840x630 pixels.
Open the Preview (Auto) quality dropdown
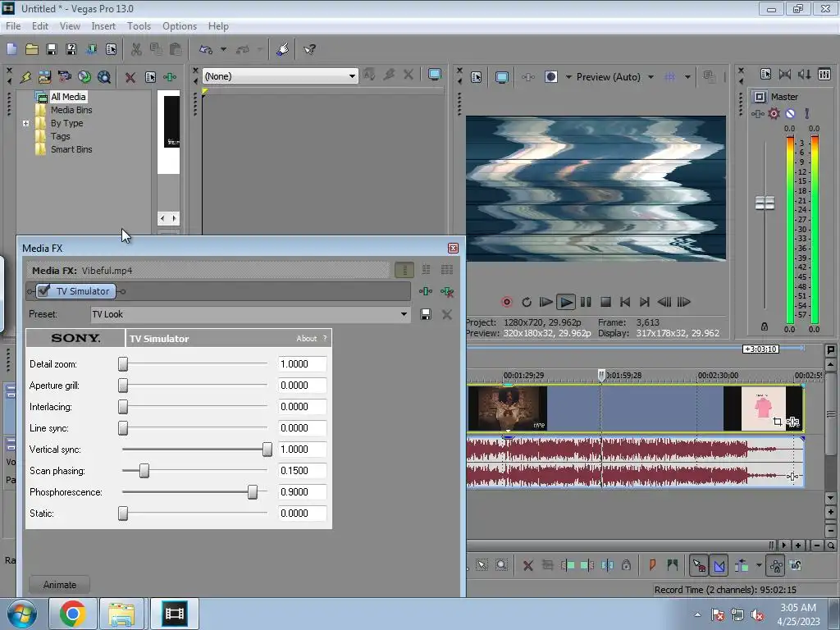pos(614,77)
